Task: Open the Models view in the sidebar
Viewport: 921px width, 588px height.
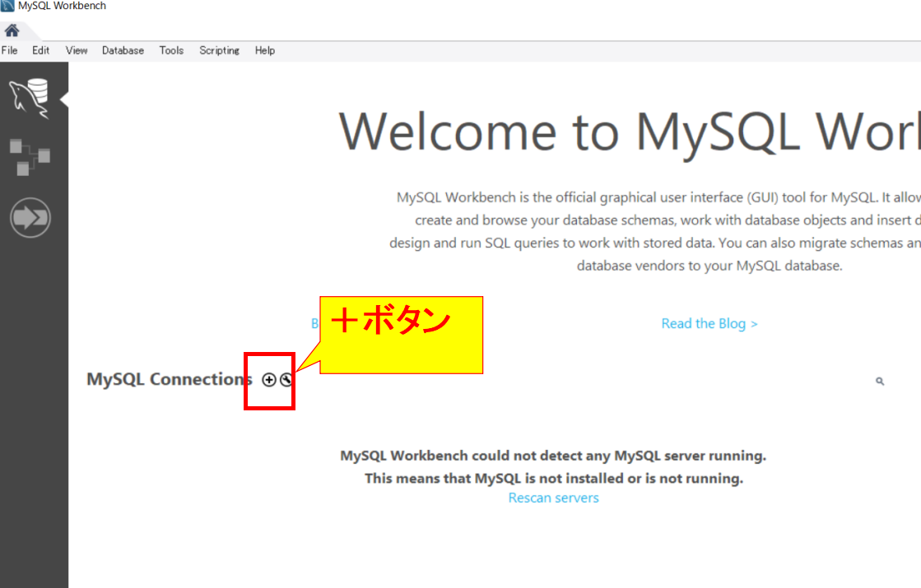Action: tap(30, 156)
